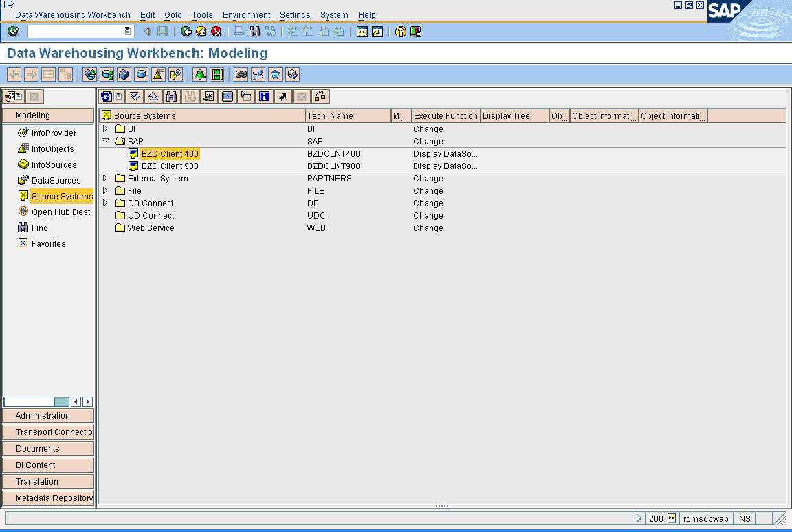Open the Source Systems panel item
Screen dimensions: 792x532
pos(62,196)
